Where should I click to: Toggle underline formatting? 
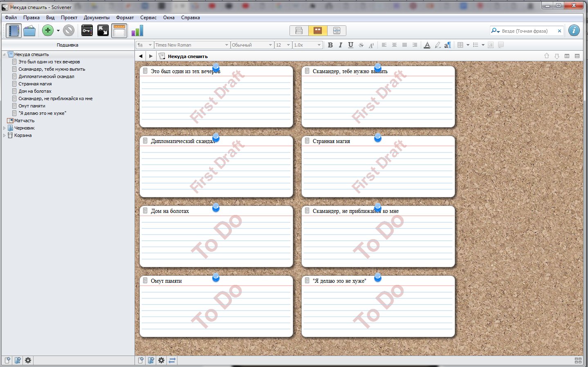tap(350, 45)
